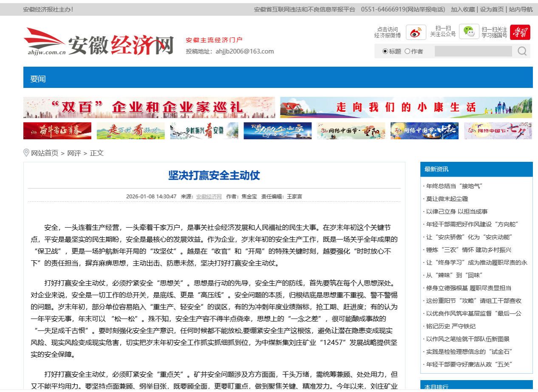Open the 要闻 navigation tab

coord(38,79)
